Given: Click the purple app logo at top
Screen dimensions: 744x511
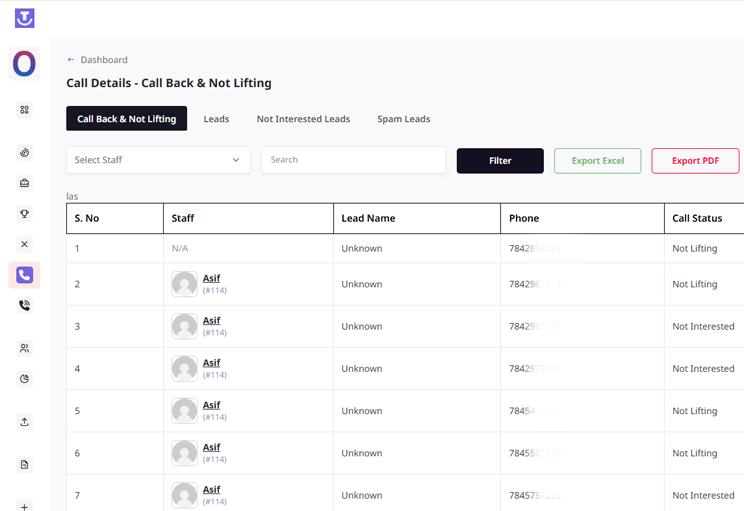Looking at the screenshot, I should click(x=25, y=18).
